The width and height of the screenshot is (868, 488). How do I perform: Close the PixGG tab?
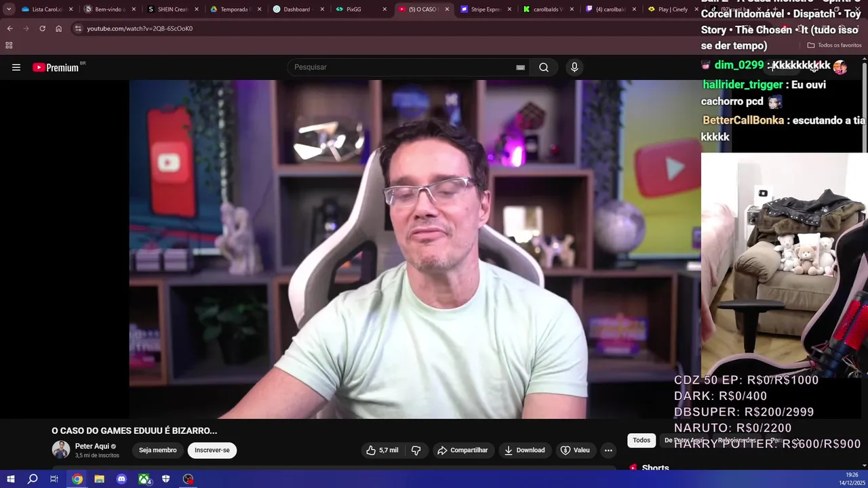(385, 9)
